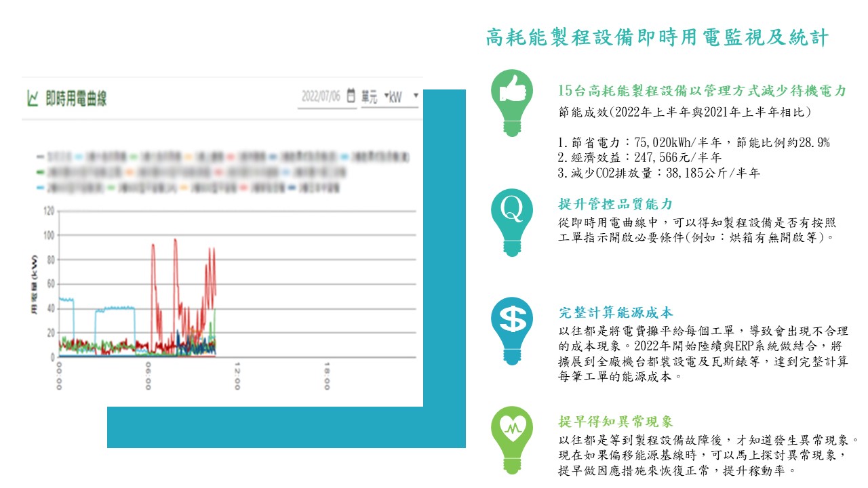Open the calendar icon next to the date
Viewport: 868px width, 488px height.
click(x=351, y=96)
